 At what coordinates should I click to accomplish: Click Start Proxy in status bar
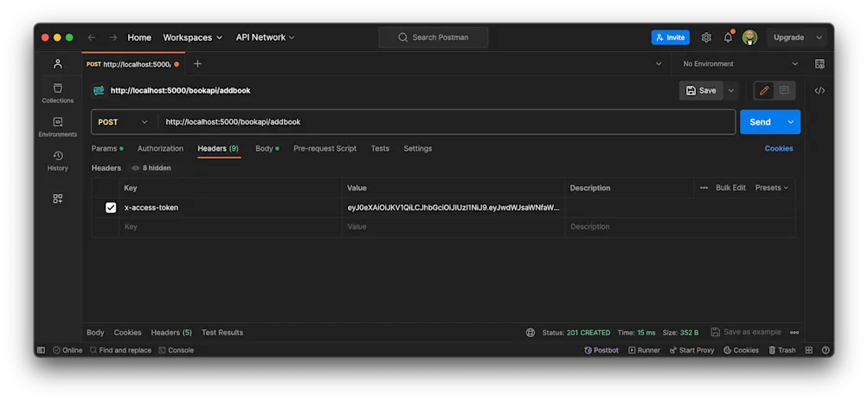(x=692, y=350)
